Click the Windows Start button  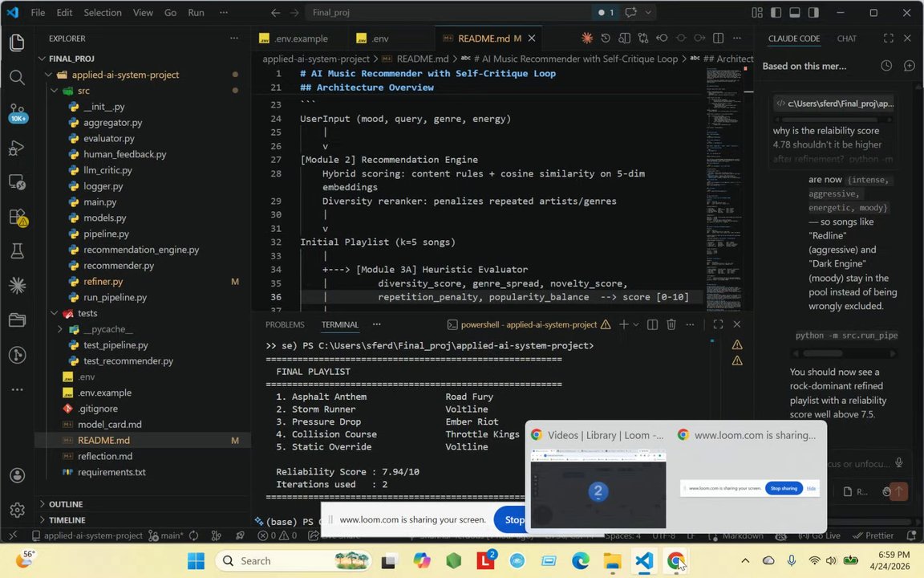pyautogui.click(x=197, y=561)
